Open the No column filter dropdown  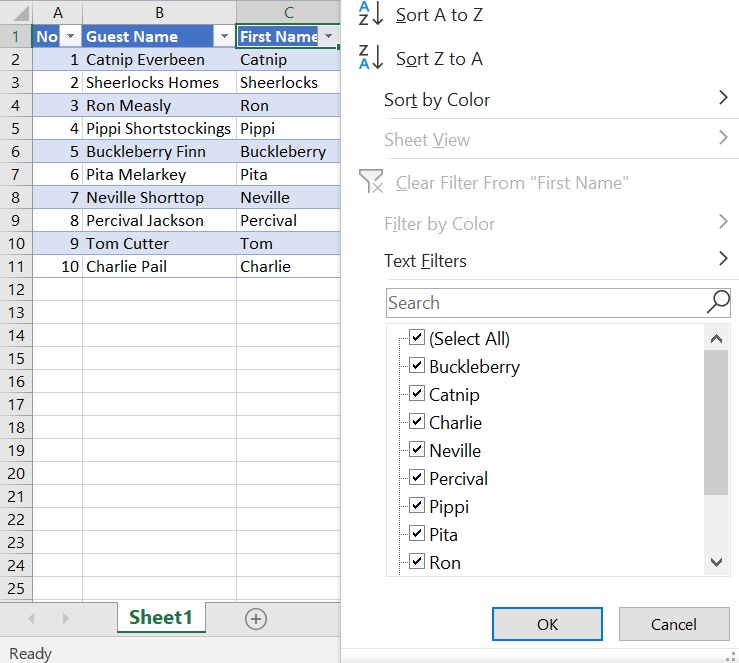point(70,37)
